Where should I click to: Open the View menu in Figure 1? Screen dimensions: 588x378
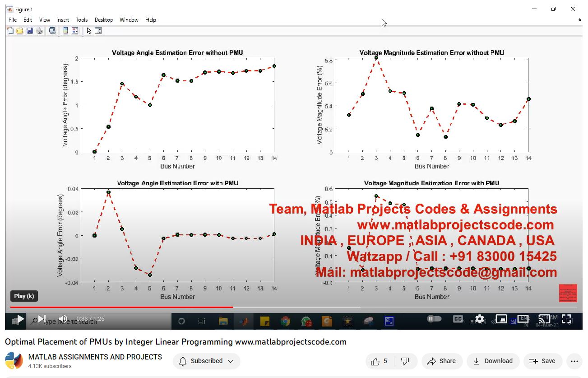click(45, 20)
